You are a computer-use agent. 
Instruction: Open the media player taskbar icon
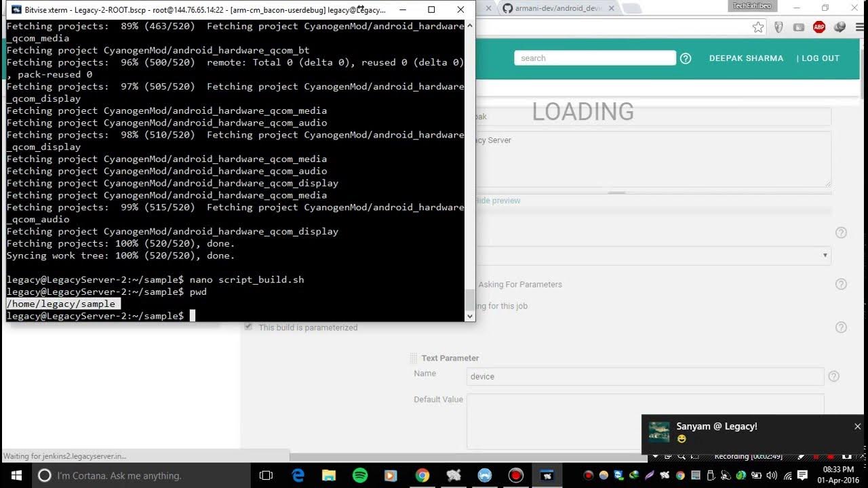391,476
